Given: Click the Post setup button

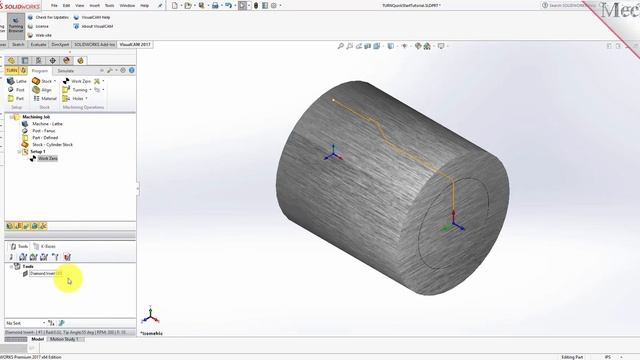Looking at the screenshot, I should pyautogui.click(x=16, y=90).
